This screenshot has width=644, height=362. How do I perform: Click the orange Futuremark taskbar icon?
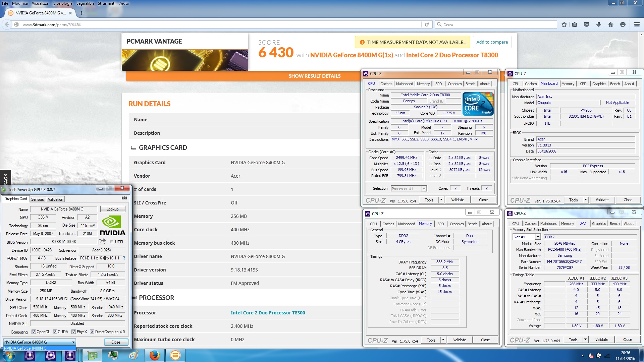pos(175,356)
